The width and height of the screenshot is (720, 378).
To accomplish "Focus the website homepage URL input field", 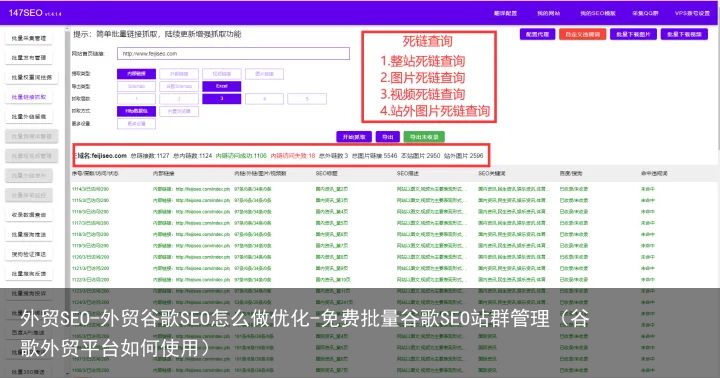I will pyautogui.click(x=233, y=54).
